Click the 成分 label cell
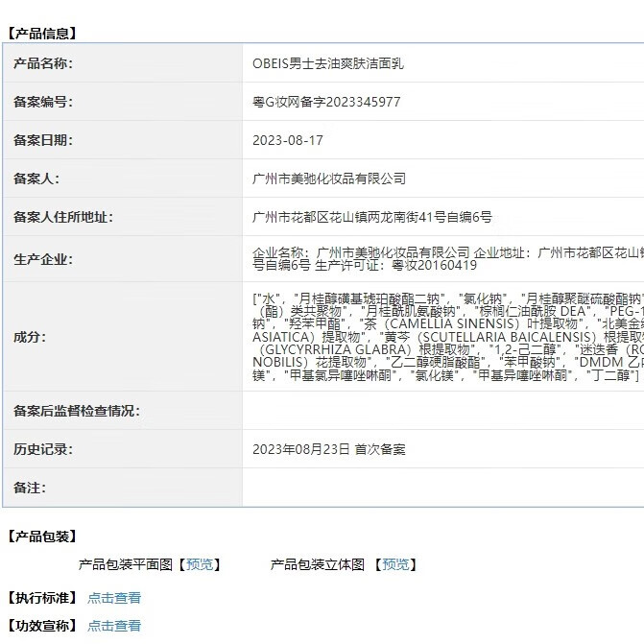 123,337
